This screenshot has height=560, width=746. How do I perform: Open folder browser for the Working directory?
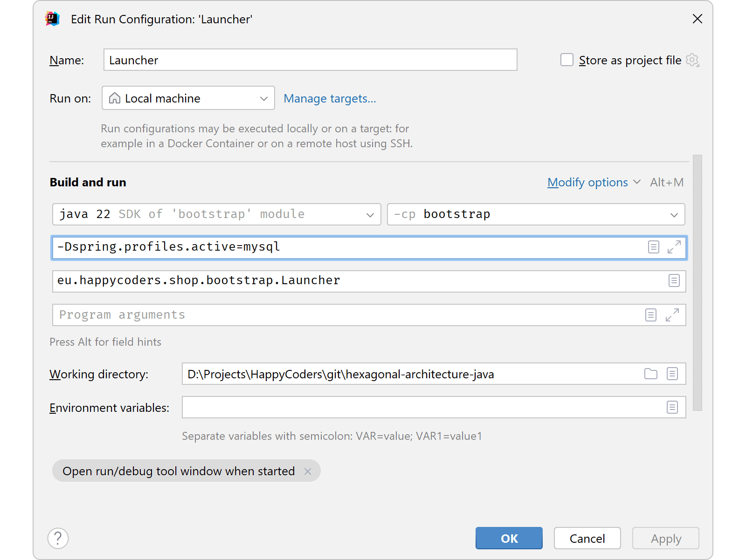(651, 374)
